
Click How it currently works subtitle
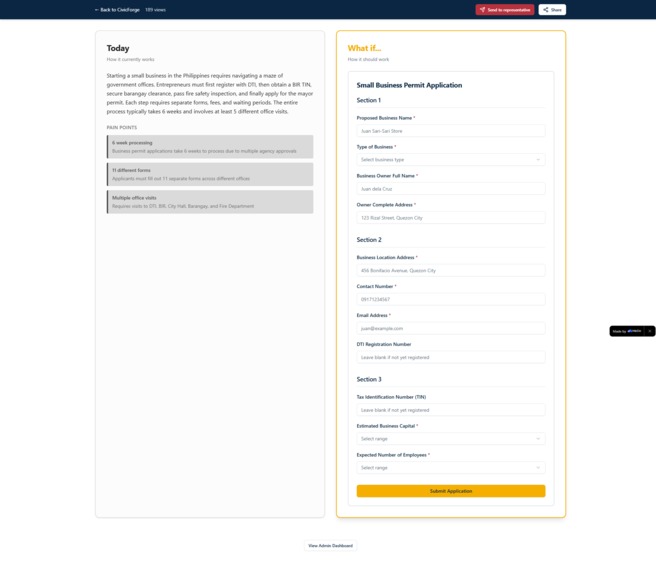(x=131, y=59)
